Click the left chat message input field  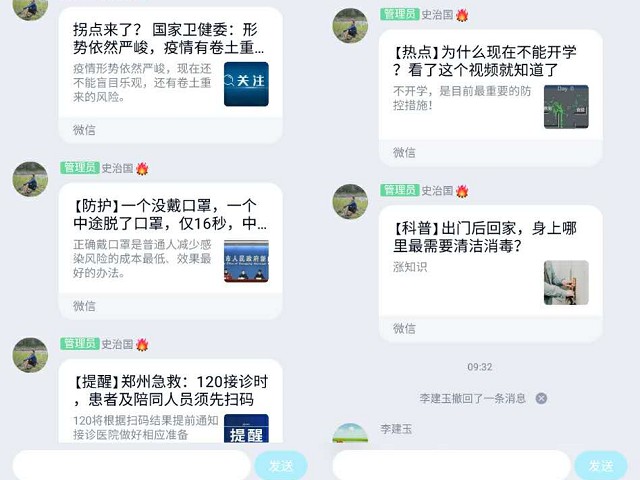[x=131, y=465]
